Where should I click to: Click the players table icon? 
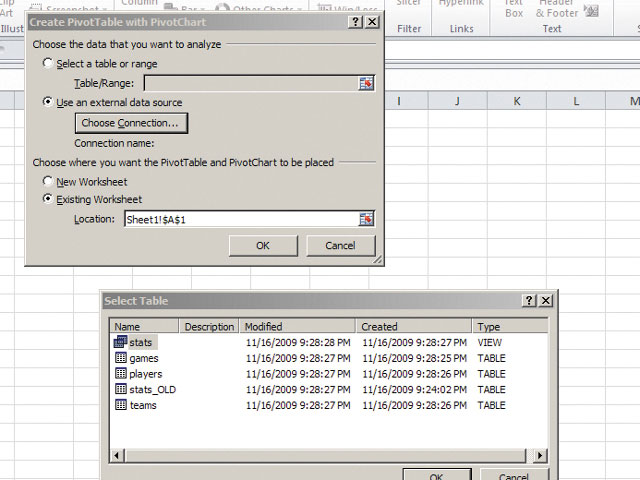coord(120,374)
